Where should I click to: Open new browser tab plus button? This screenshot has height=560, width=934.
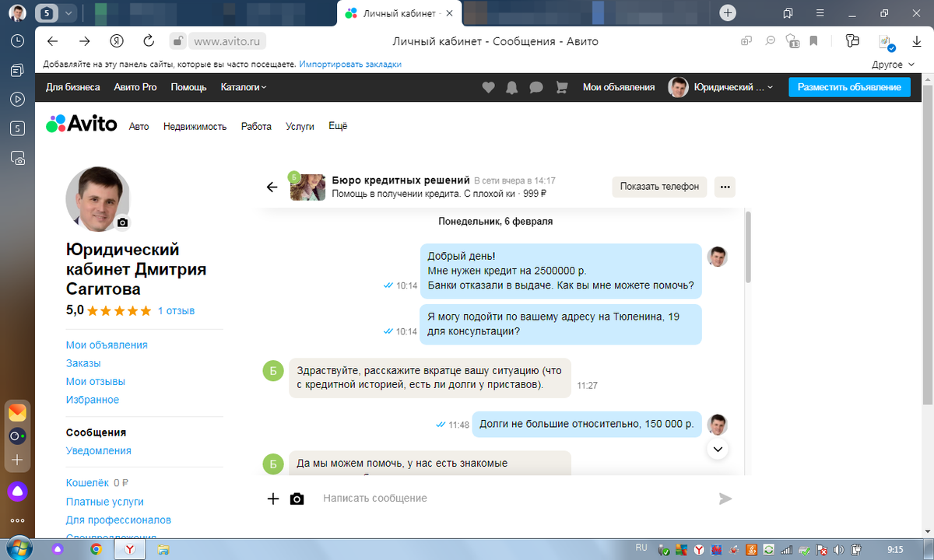pos(727,12)
